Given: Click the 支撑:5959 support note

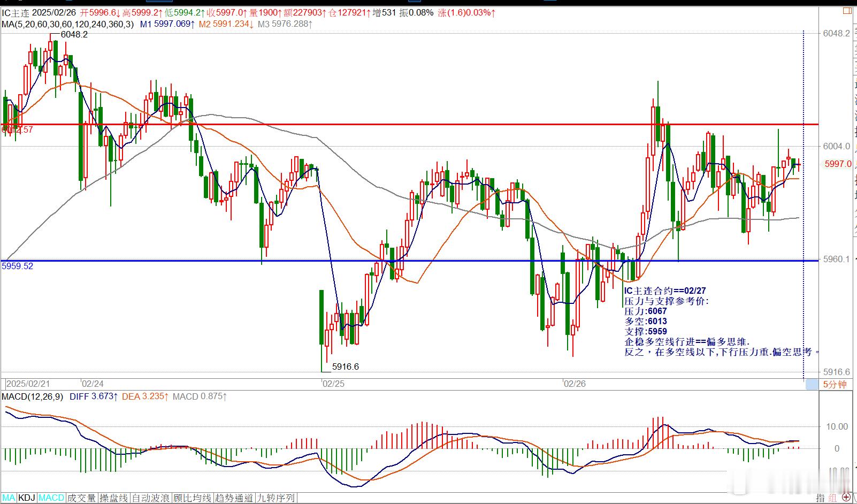Looking at the screenshot, I should pyautogui.click(x=646, y=331).
